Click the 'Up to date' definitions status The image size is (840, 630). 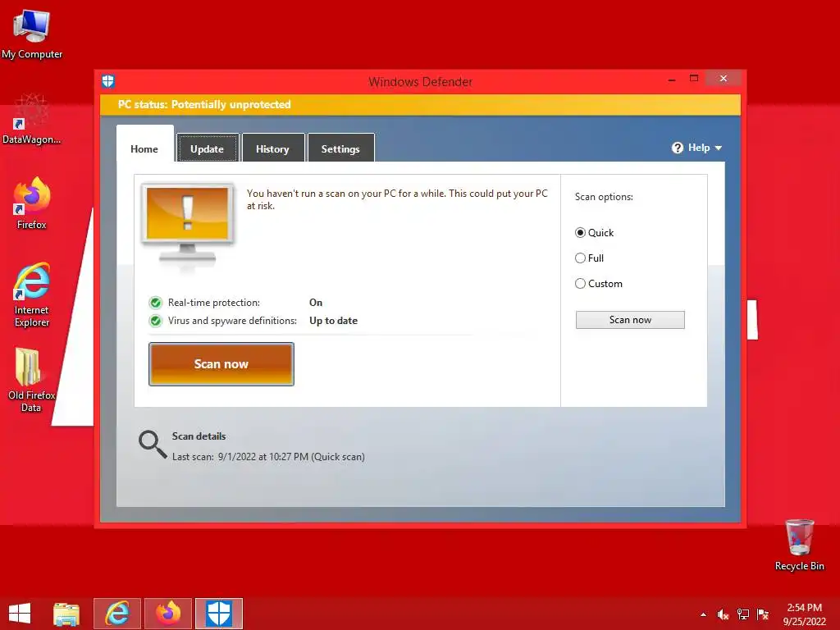(333, 321)
